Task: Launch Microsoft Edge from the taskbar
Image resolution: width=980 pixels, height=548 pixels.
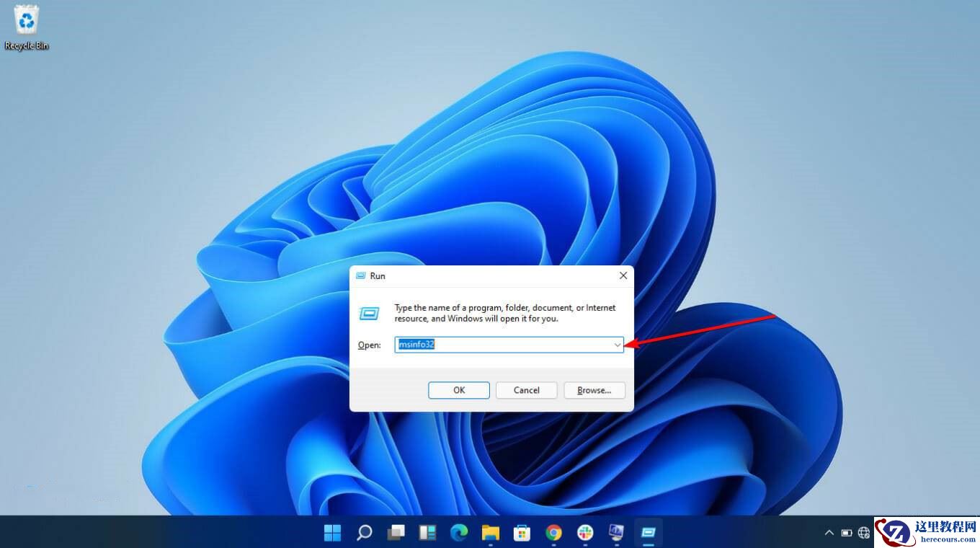Action: tap(458, 532)
